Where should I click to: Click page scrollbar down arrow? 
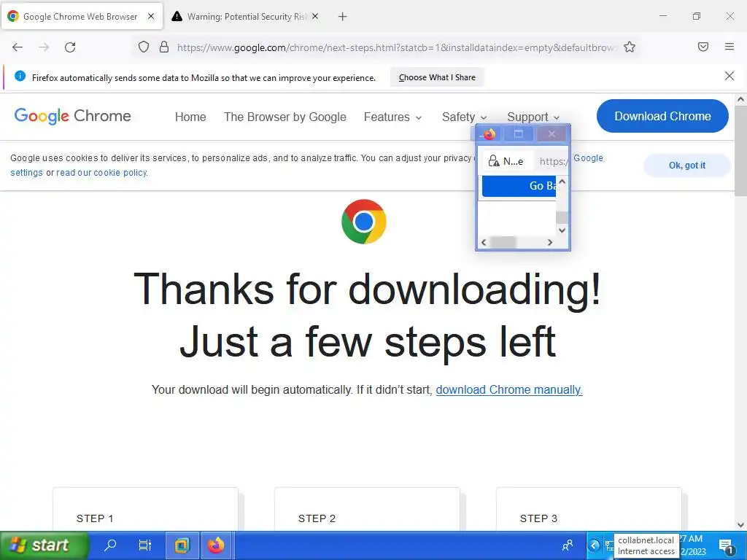click(740, 525)
